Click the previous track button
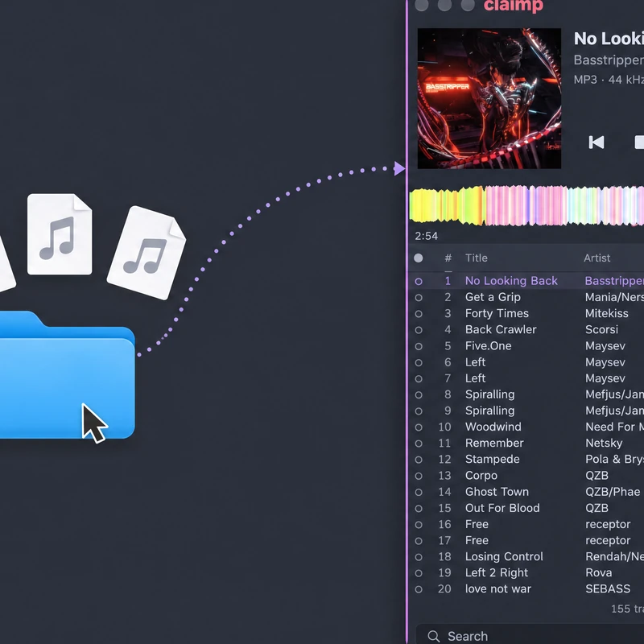 (597, 142)
